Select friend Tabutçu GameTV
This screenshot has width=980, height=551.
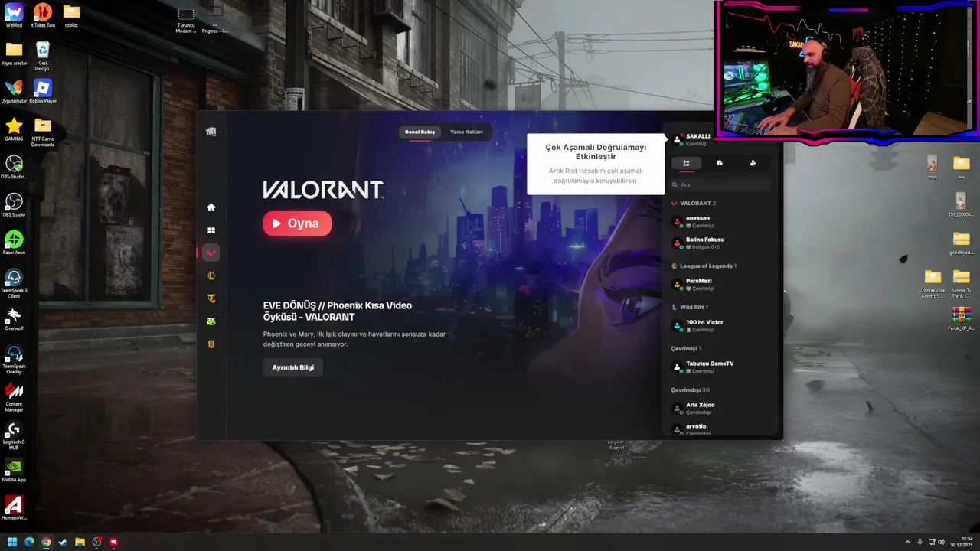(720, 367)
